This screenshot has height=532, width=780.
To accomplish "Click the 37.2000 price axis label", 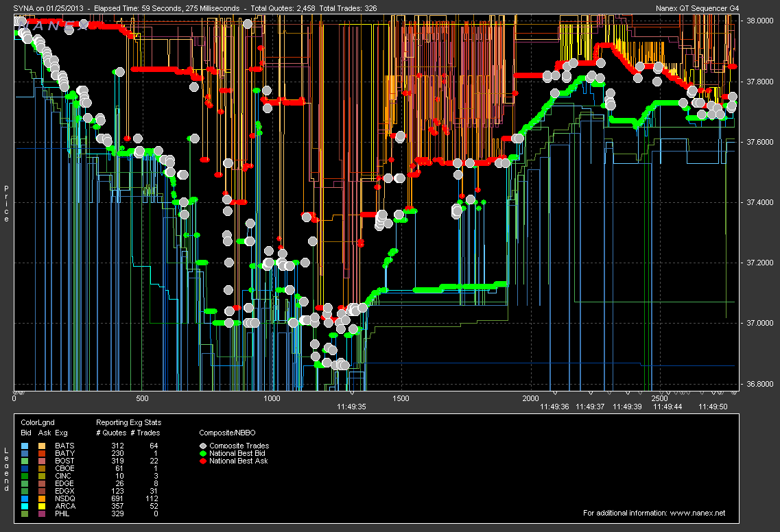I will pyautogui.click(x=759, y=263).
